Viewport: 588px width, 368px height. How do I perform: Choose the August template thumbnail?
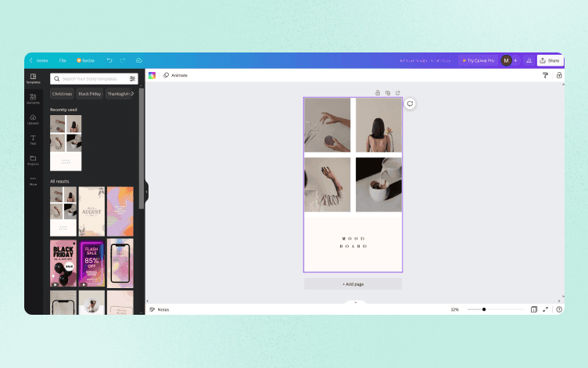click(x=91, y=211)
